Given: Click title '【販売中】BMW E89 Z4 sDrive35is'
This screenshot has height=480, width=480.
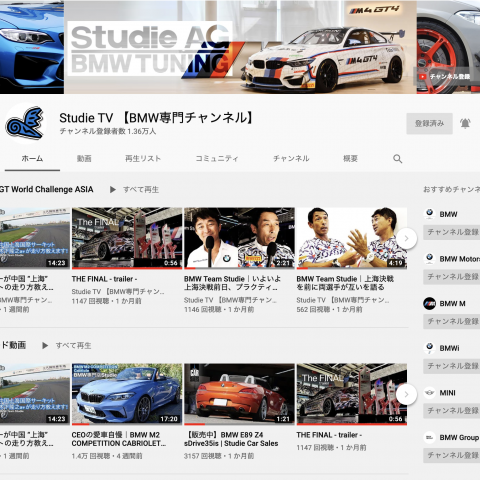Looking at the screenshot, I should (231, 439).
